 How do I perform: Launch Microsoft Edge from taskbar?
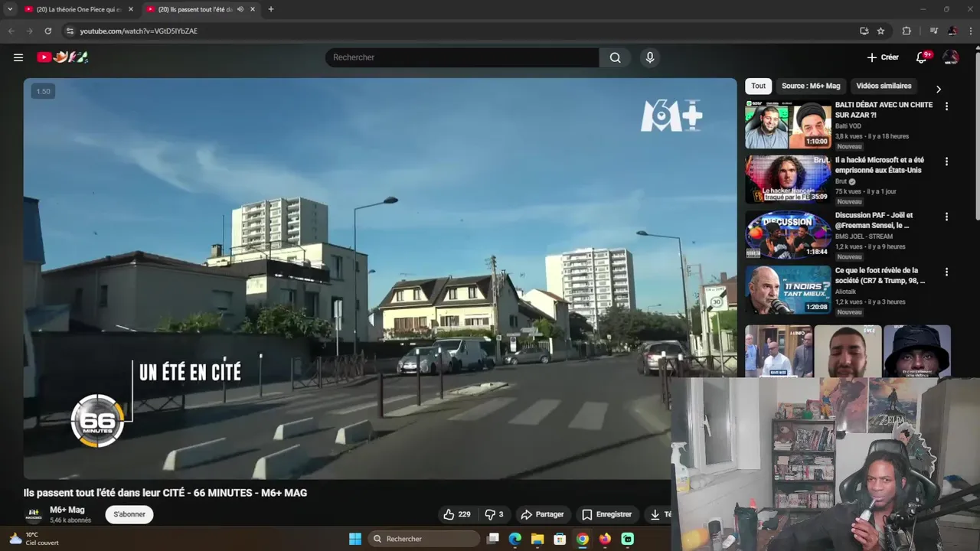coord(515,539)
